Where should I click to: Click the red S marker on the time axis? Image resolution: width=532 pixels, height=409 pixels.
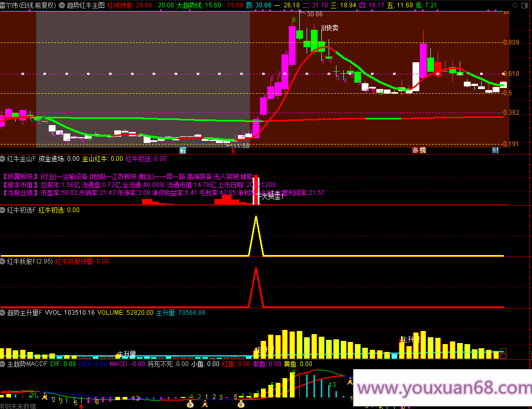point(233,150)
